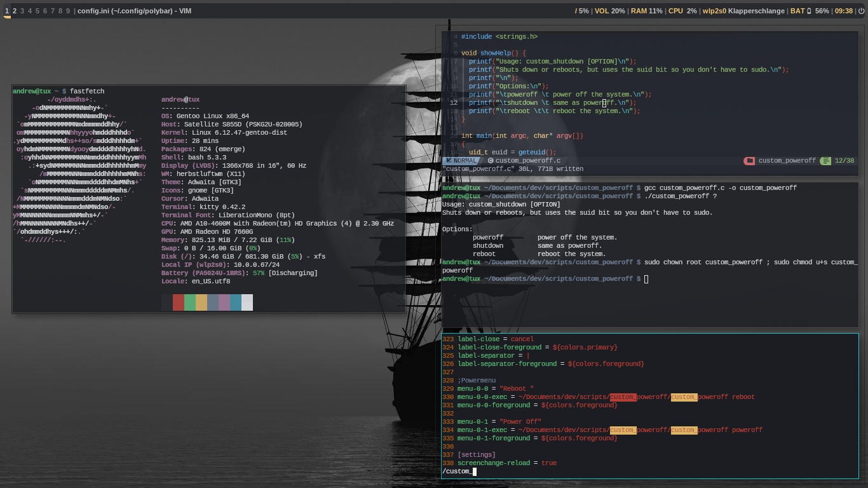Click the 'void showHelp() {' line
The width and height of the screenshot is (868, 488).
[x=494, y=53]
